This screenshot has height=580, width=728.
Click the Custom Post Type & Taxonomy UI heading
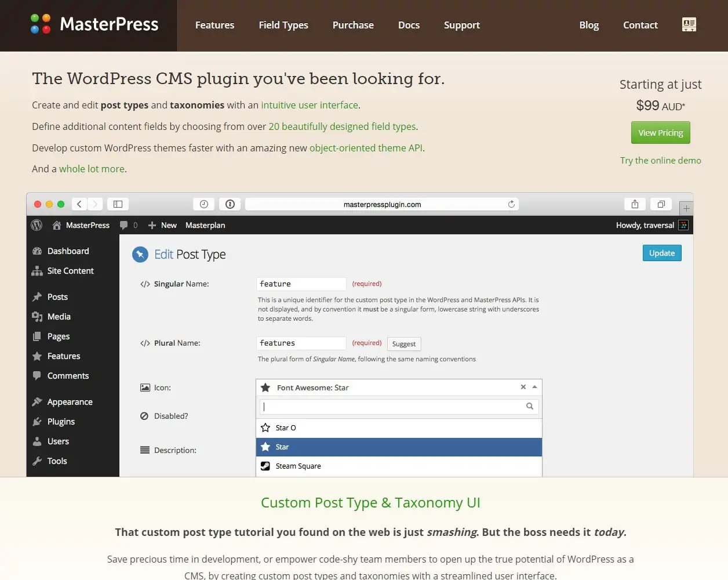(x=370, y=503)
